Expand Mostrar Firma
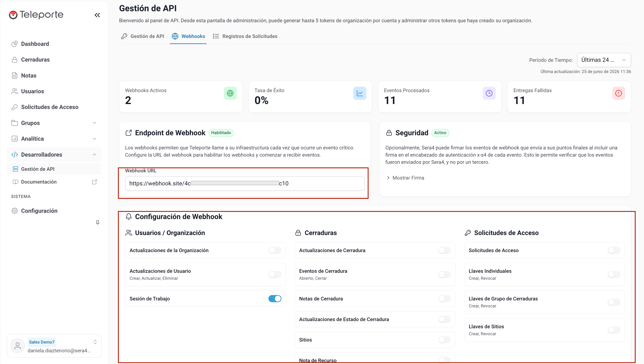Screen dimensions: 644x364 coord(405,178)
